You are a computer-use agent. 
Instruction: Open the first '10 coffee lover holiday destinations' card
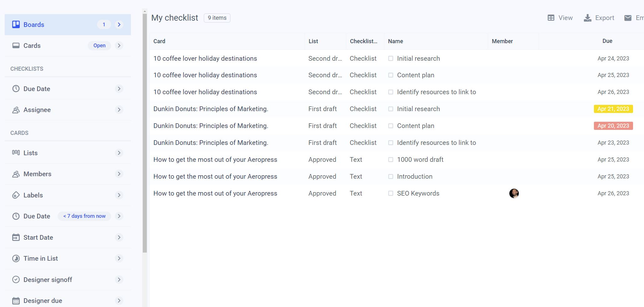pos(205,59)
